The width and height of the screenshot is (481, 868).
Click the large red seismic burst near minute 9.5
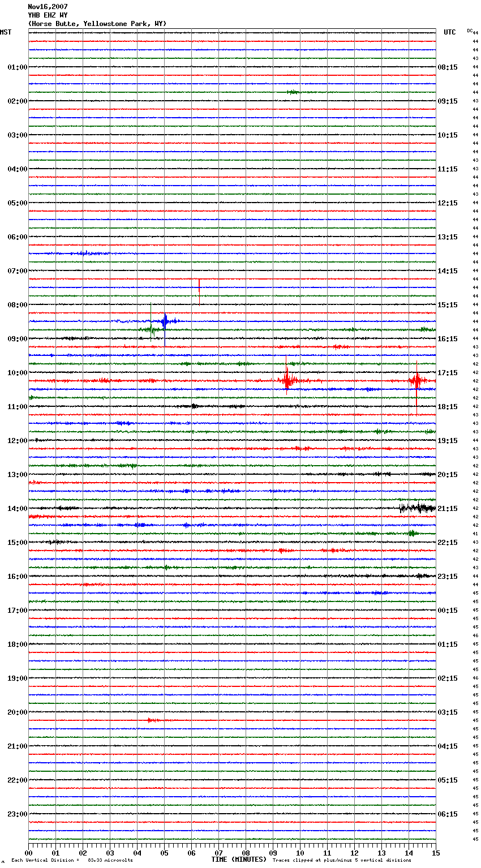[287, 380]
